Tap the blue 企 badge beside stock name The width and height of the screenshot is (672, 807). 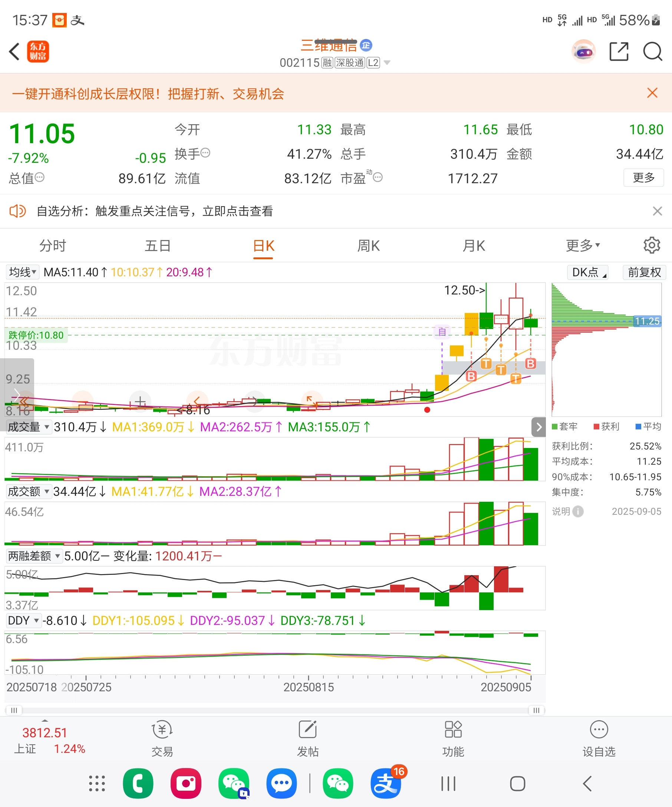[x=366, y=45]
